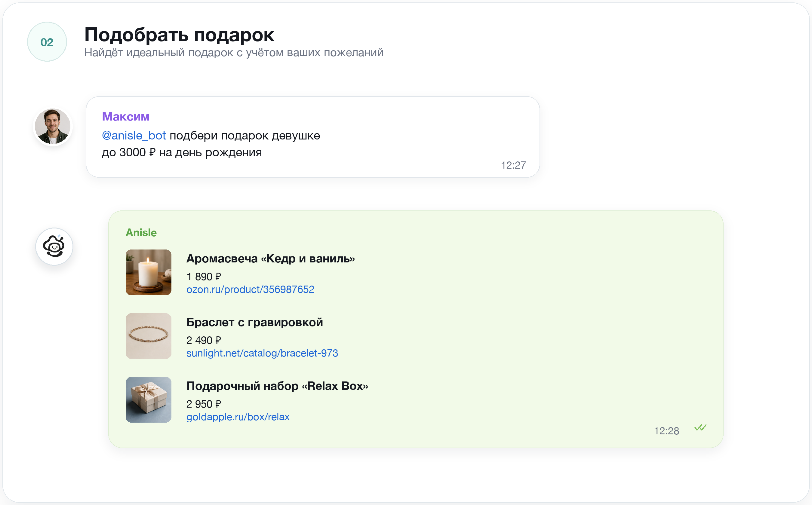Image resolution: width=812 pixels, height=505 pixels.
Task: Click the 02 step badge
Action: [x=47, y=42]
